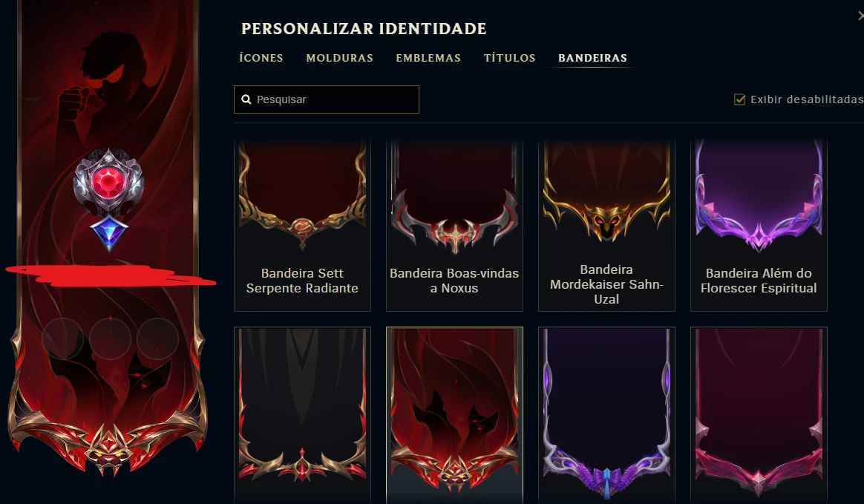Click the third empty token slot circle

click(x=157, y=338)
